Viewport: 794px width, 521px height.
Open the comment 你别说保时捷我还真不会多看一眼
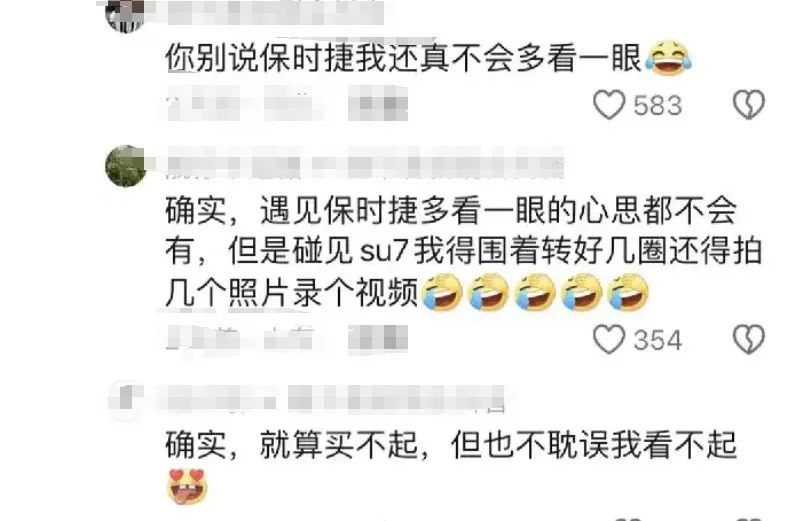[404, 58]
